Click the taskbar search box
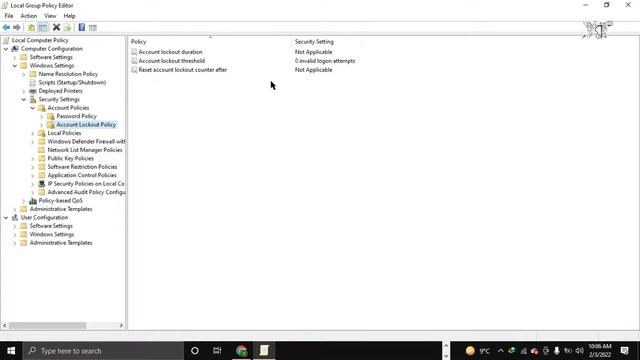Image resolution: width=640 pixels, height=360 pixels. pyautogui.click(x=103, y=351)
